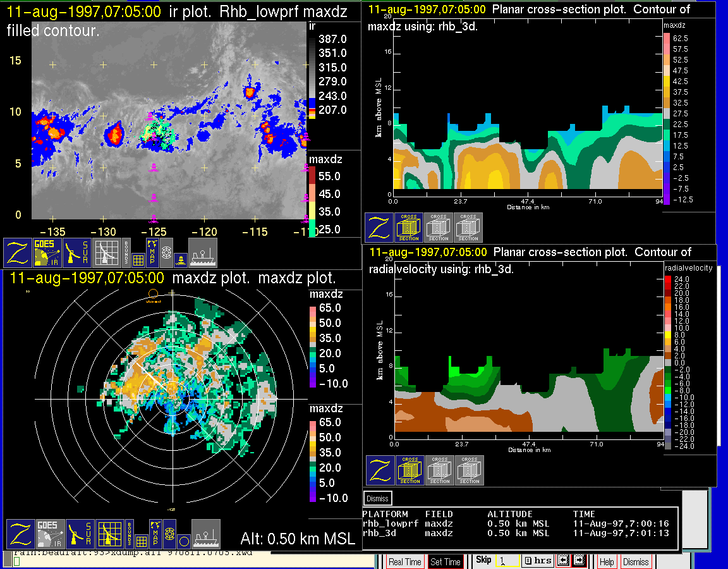
Task: Click the Skip value input field
Action: pyautogui.click(x=507, y=561)
